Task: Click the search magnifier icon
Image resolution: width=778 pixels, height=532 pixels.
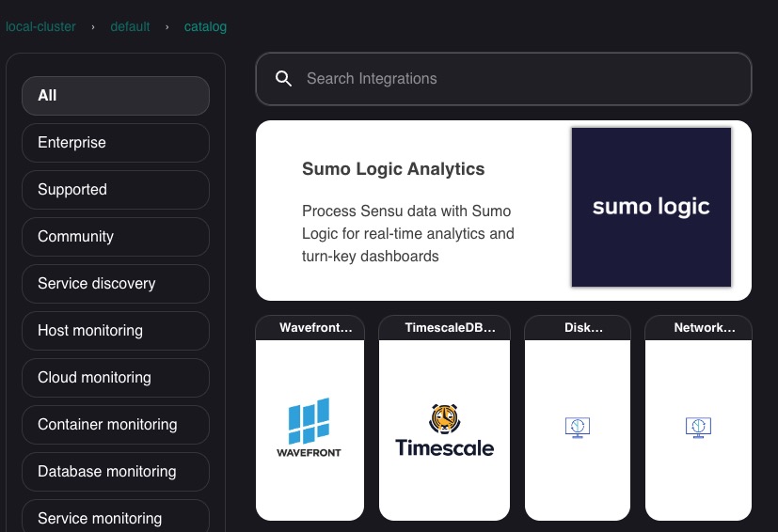Action: click(283, 78)
